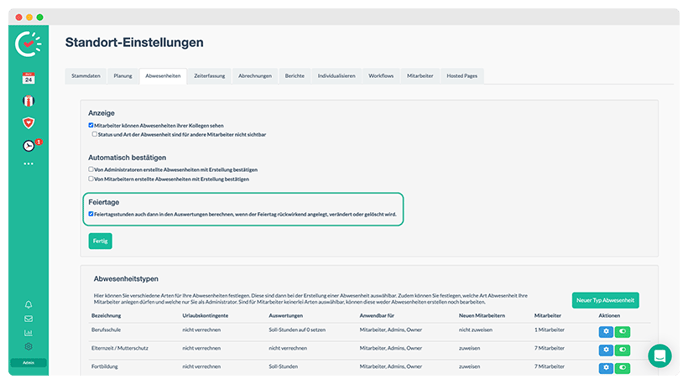Open the absences gift icon in sidebar
Image resolution: width=688 pixels, height=384 pixels.
click(29, 101)
